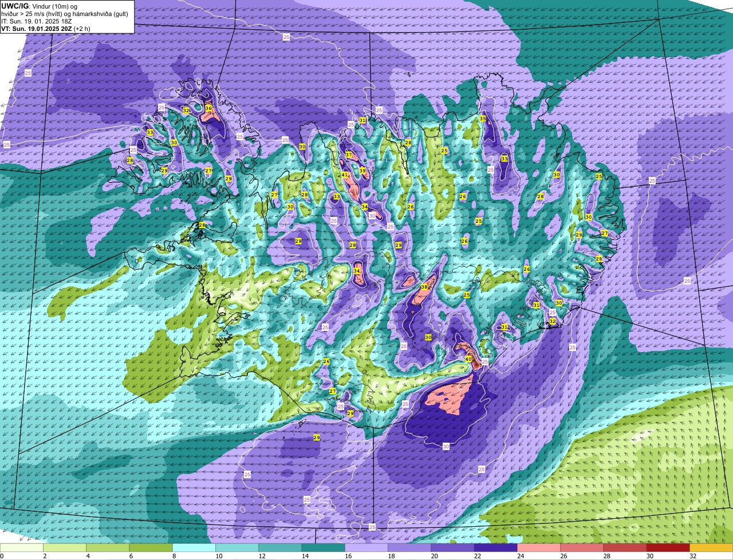Screen dimensions: 733x560
Task: Click the yellow gust label 41
Action: pos(345,175)
